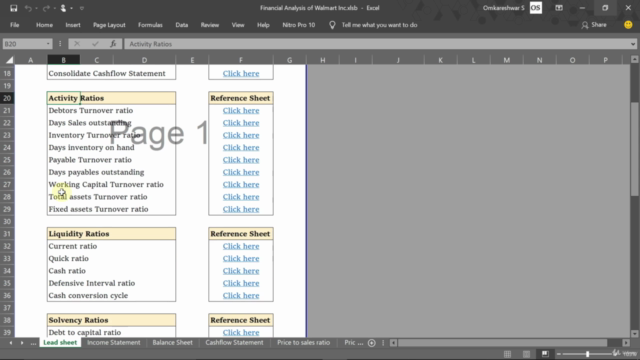Click the Current ratio Click here link

(241, 246)
